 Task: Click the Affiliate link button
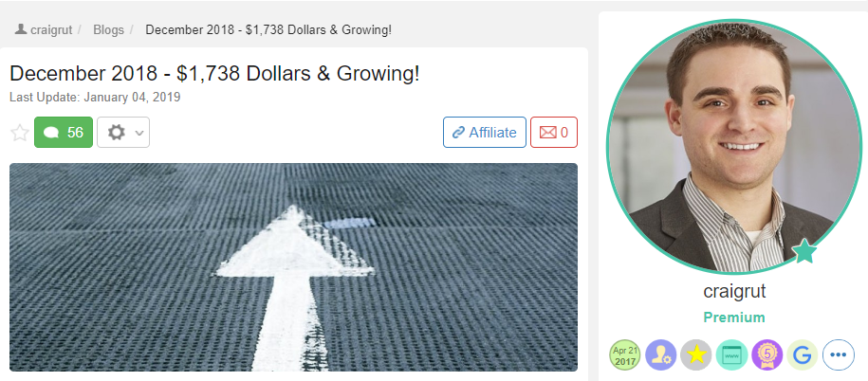[485, 132]
